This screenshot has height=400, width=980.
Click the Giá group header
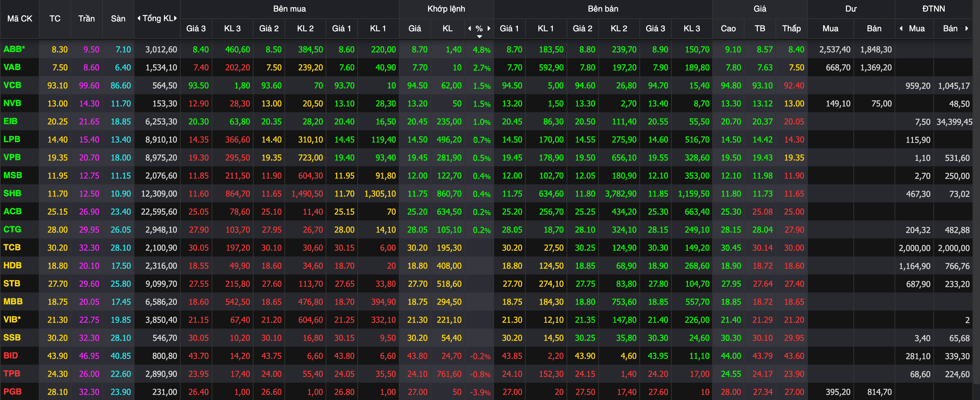pos(760,9)
